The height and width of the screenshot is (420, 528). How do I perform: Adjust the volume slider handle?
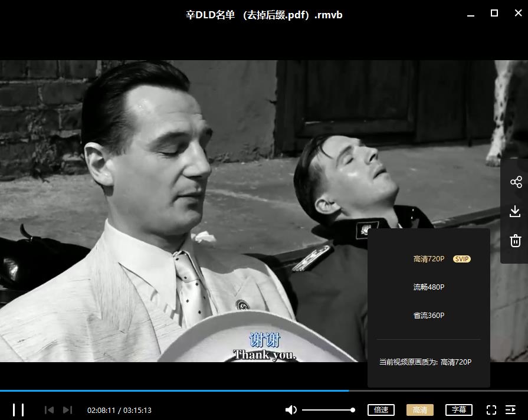(x=353, y=410)
